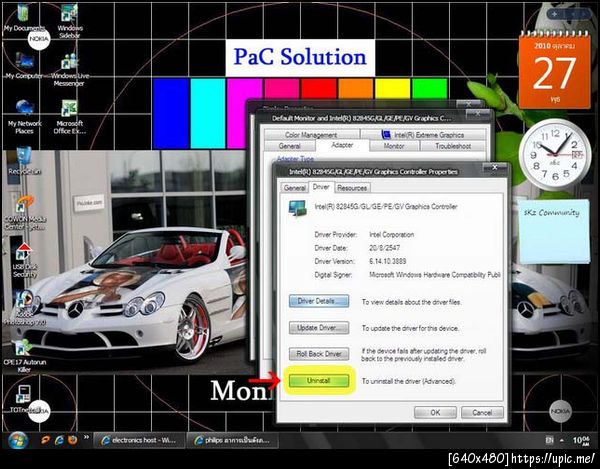This screenshot has width=600, height=469.
Task: Click Cancel in controller properties
Action: tap(482, 412)
